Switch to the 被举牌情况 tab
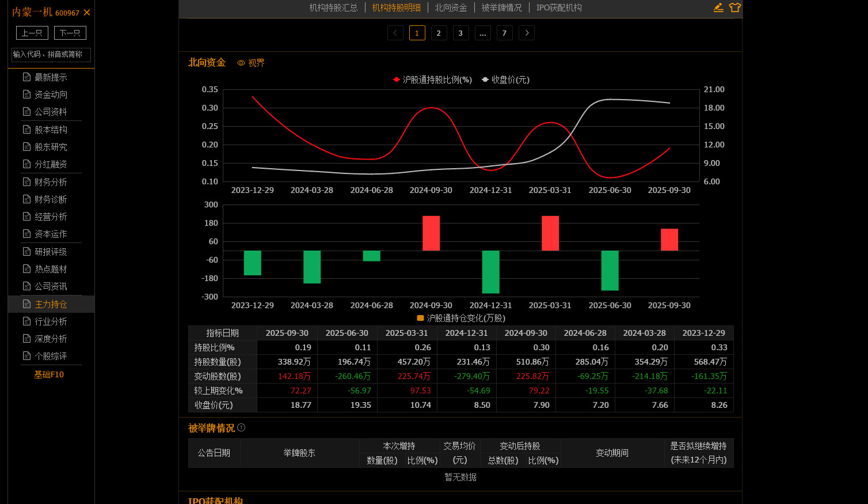The image size is (868, 504). pos(501,7)
